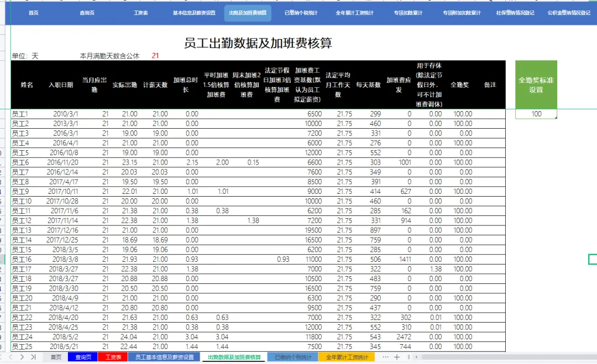The width and height of the screenshot is (597, 364).
Task: Switch to 已缴纳个税统计 sheet tab
Action: [293, 357]
